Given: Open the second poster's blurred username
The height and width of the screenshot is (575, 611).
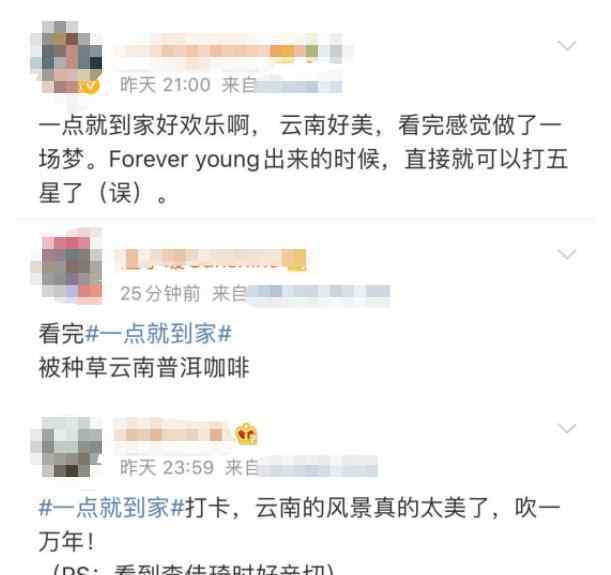Looking at the screenshot, I should [x=211, y=260].
